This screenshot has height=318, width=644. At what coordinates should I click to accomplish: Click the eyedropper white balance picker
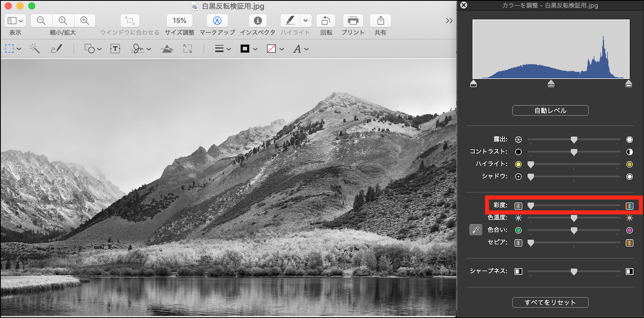(476, 230)
